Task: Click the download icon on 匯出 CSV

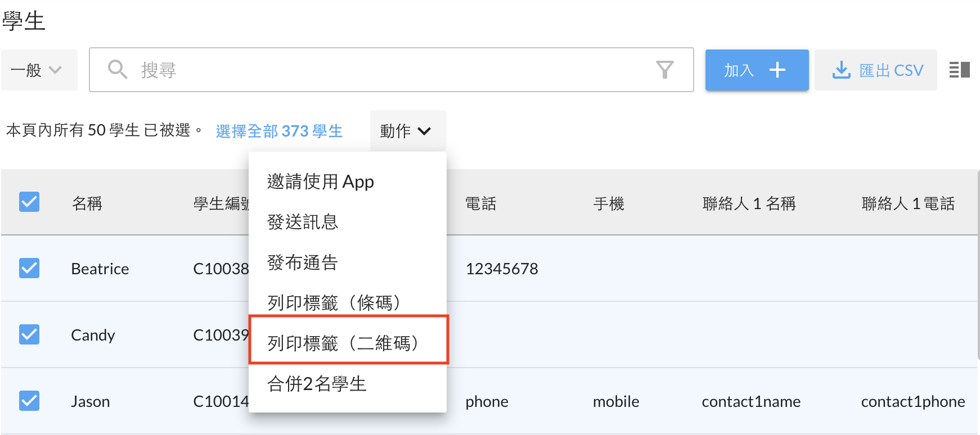Action: click(841, 70)
